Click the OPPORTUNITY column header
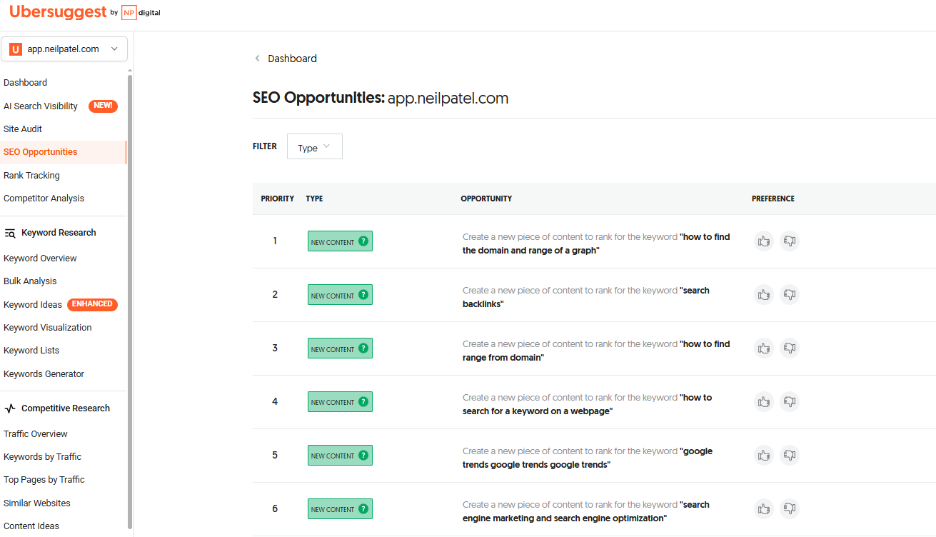The image size is (936, 537). [486, 199]
